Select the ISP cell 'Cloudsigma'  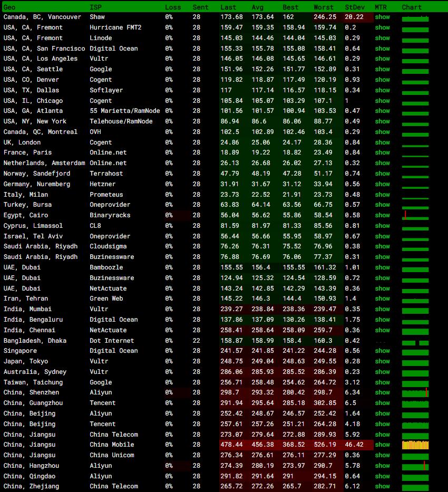coord(108,246)
